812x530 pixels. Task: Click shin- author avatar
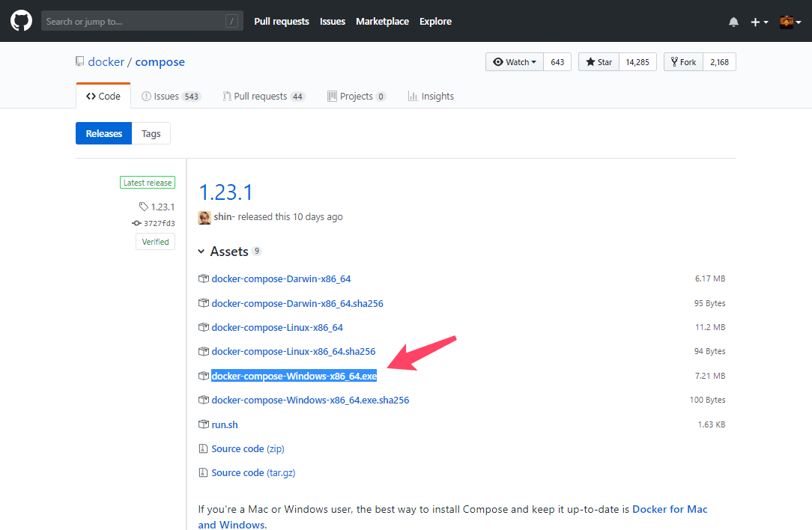204,217
